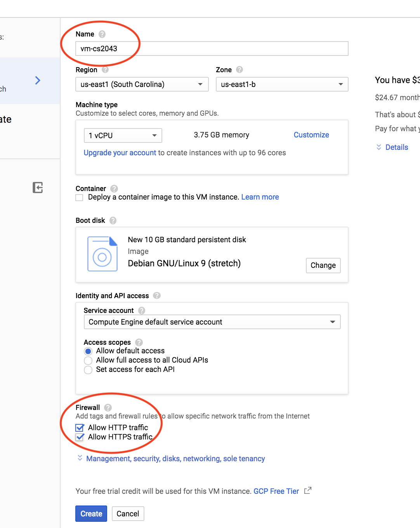
Task: Open the Boot disk help icon
Action: coord(113,221)
